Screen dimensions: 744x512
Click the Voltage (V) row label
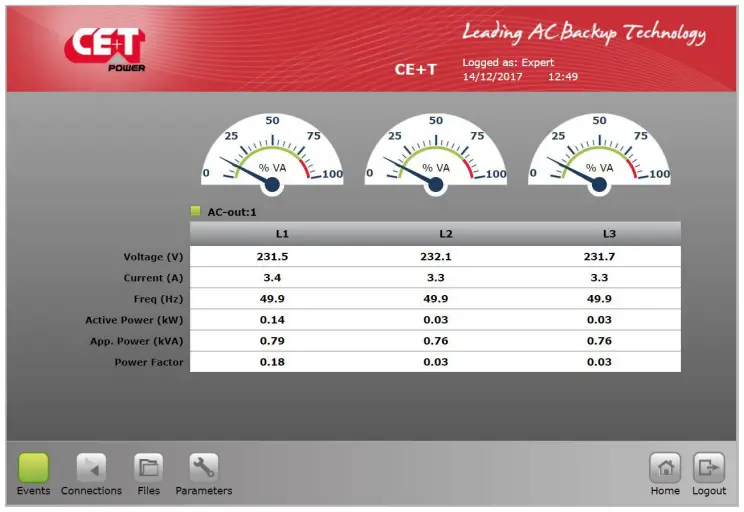(153, 257)
